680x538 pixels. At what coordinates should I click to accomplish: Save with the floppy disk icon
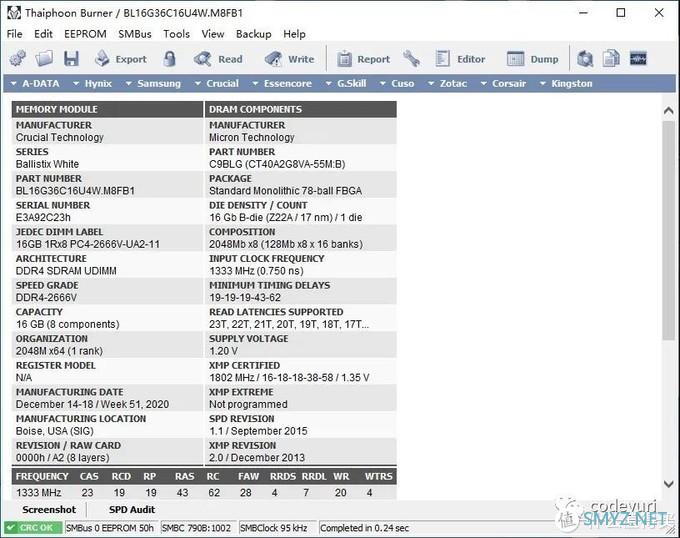[71, 59]
